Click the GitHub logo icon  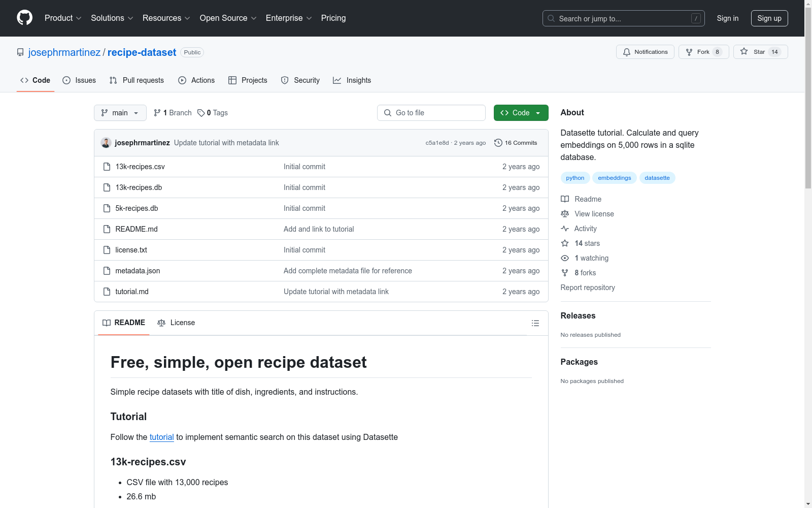24,18
